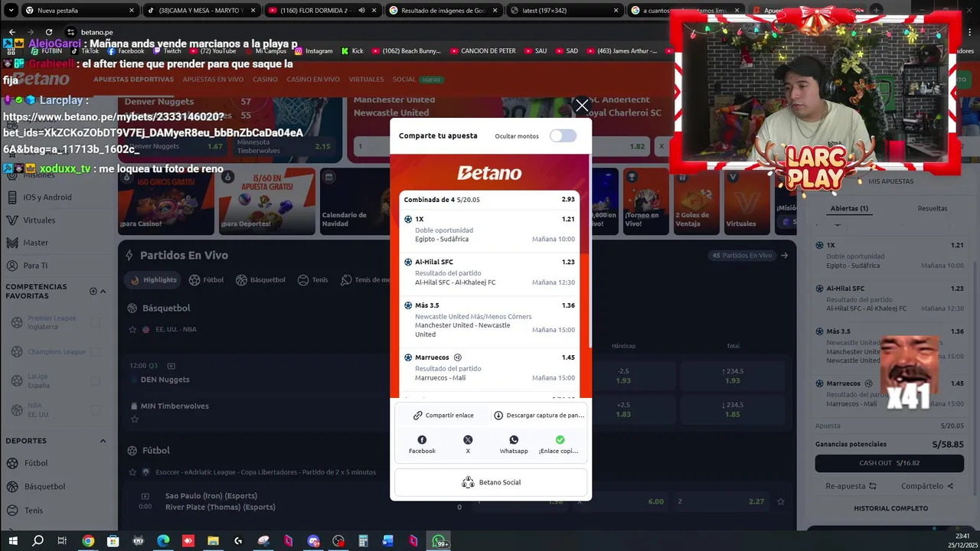The height and width of the screenshot is (551, 980).
Task: Switch to Resueltas bets tab
Action: [933, 208]
